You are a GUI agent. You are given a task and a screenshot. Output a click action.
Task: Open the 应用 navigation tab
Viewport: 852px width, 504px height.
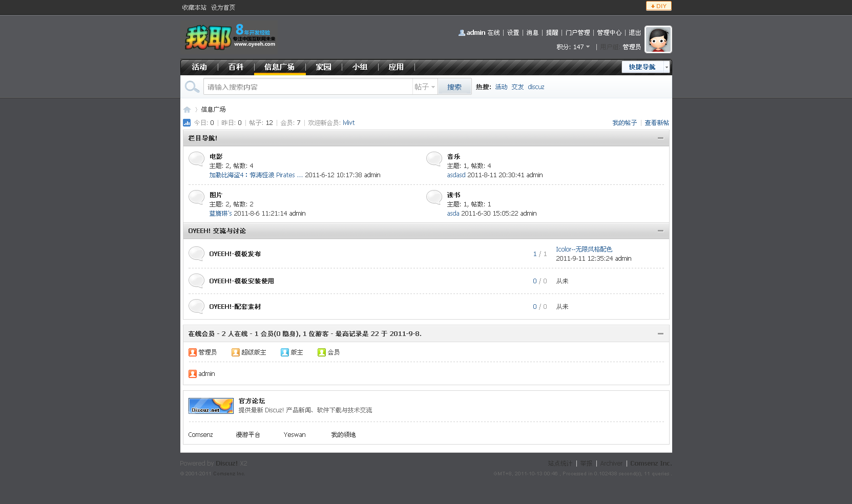pyautogui.click(x=396, y=67)
